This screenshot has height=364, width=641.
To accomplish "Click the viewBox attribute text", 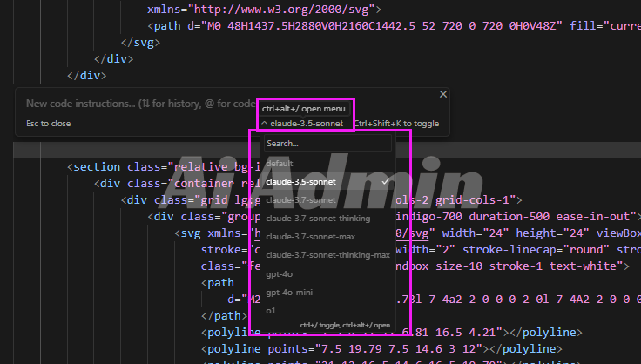I will (618, 233).
